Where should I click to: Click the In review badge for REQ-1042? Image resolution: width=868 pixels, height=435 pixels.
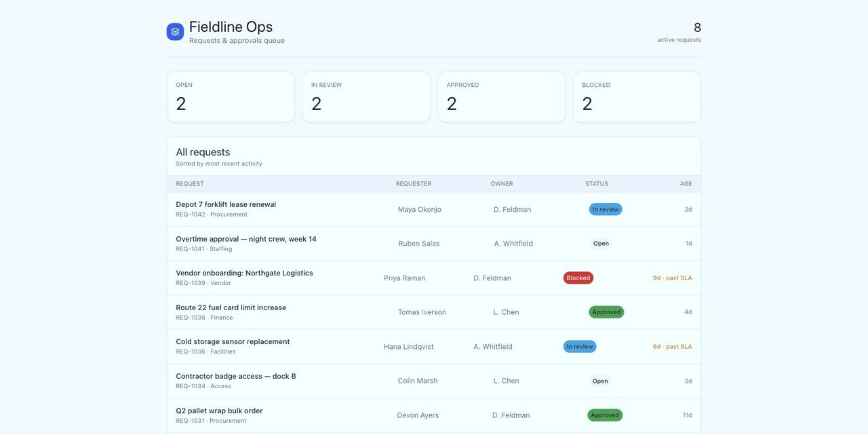(x=606, y=209)
